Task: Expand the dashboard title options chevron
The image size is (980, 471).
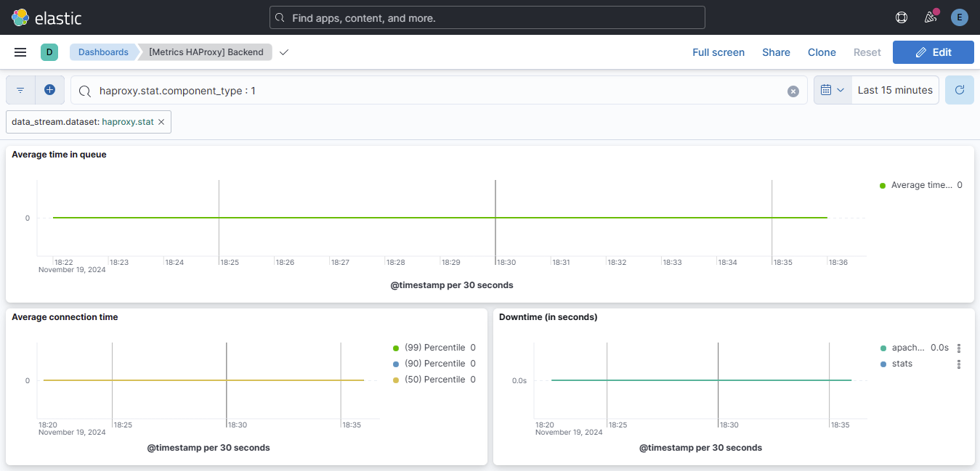Action: click(283, 52)
